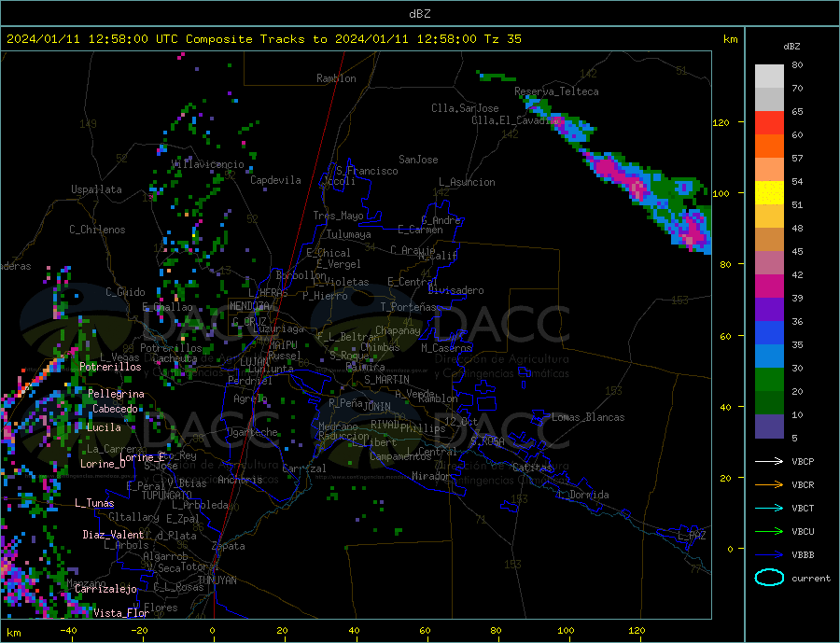The height and width of the screenshot is (643, 840).
Task: Click the VBCT legend label
Action: click(803, 508)
